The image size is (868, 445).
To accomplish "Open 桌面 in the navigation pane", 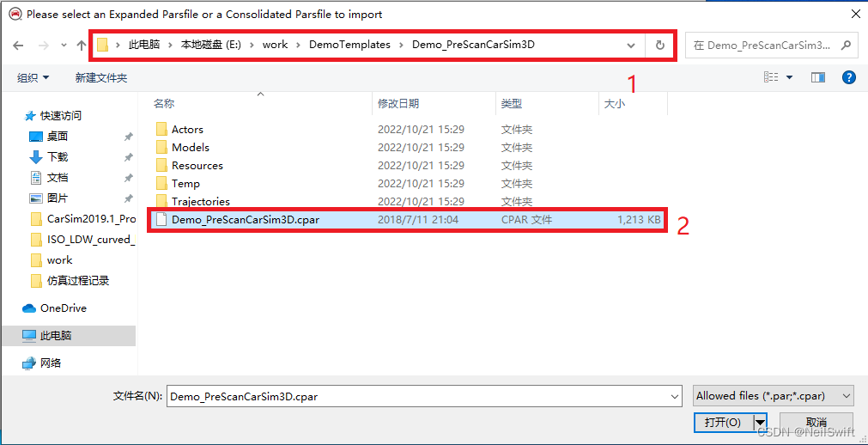I will click(x=57, y=136).
